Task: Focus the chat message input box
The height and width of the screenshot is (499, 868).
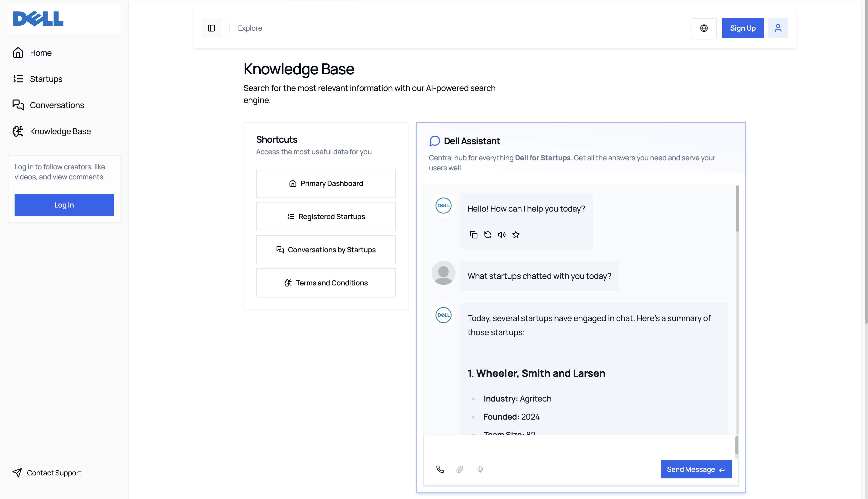Action: (x=579, y=447)
